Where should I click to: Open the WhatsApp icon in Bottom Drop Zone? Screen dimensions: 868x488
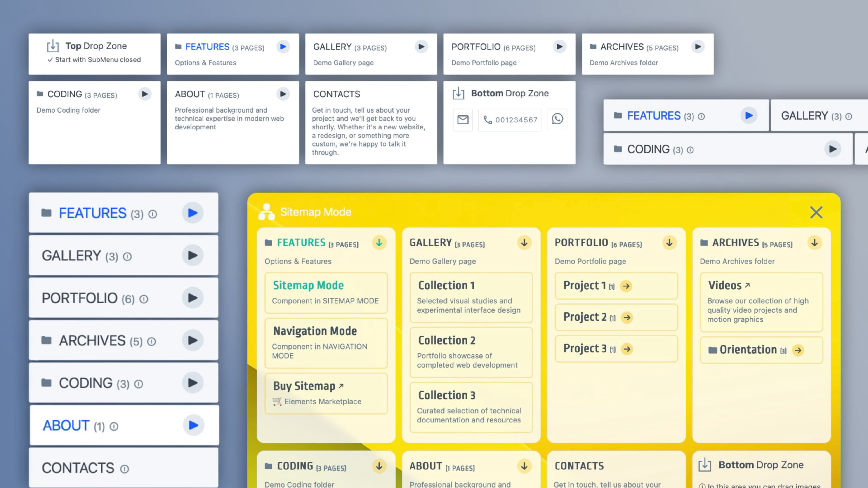tap(557, 119)
